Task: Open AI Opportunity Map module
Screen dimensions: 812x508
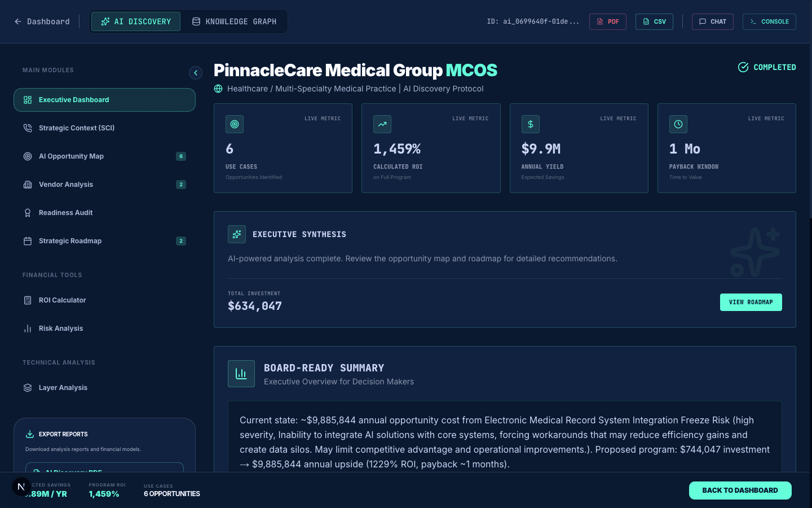Action: [104, 156]
